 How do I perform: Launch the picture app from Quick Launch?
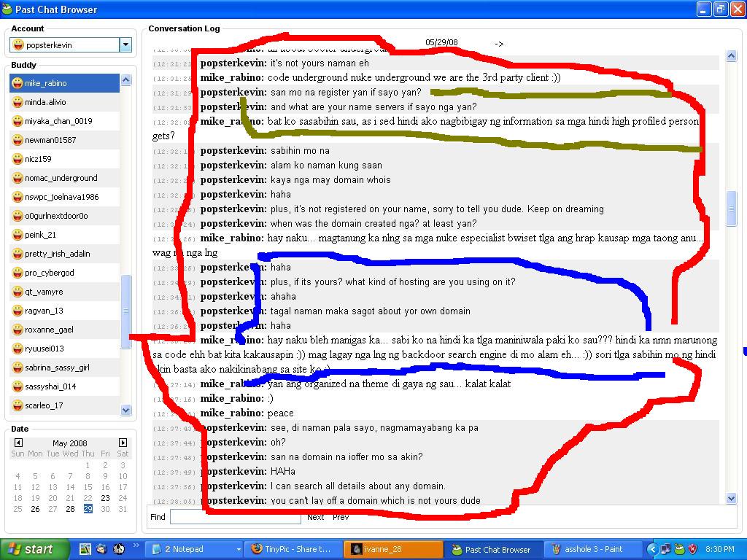point(85,549)
